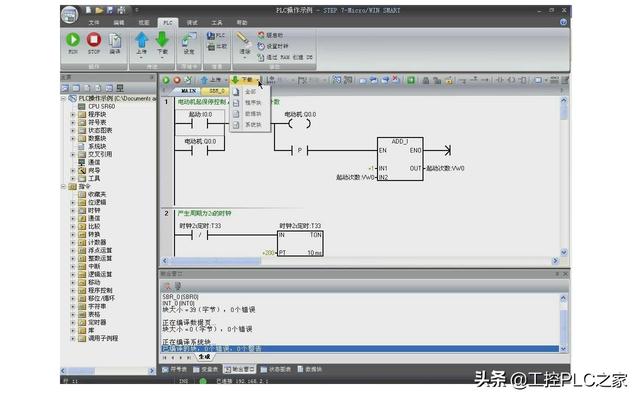Click the output window Build (生成) tab
Viewport: 640px width, 400px height.
click(x=204, y=357)
